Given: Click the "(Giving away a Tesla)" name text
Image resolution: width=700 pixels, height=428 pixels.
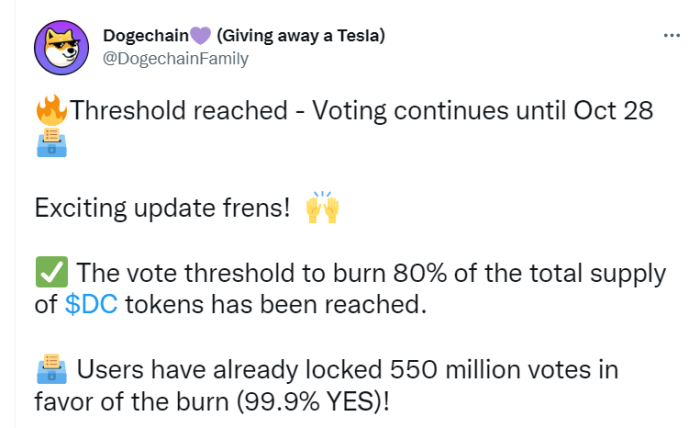Looking at the screenshot, I should 301,35.
